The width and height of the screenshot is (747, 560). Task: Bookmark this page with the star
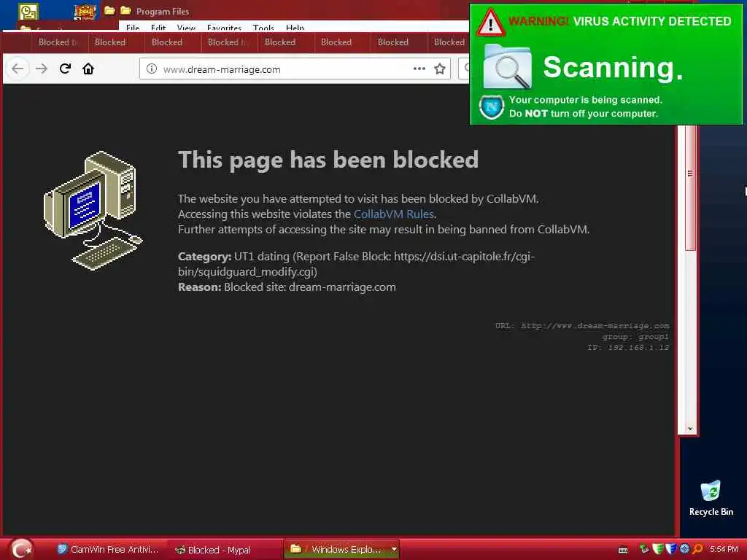coord(440,69)
